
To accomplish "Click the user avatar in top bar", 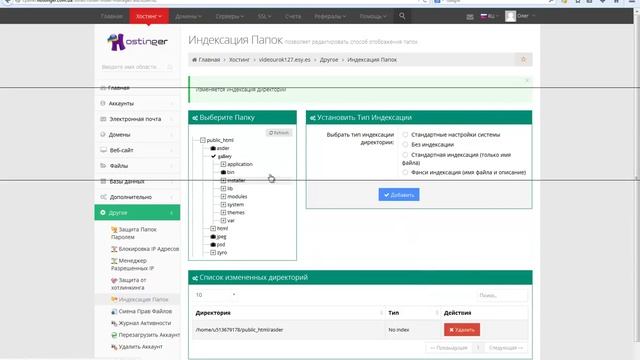I will point(510,16).
